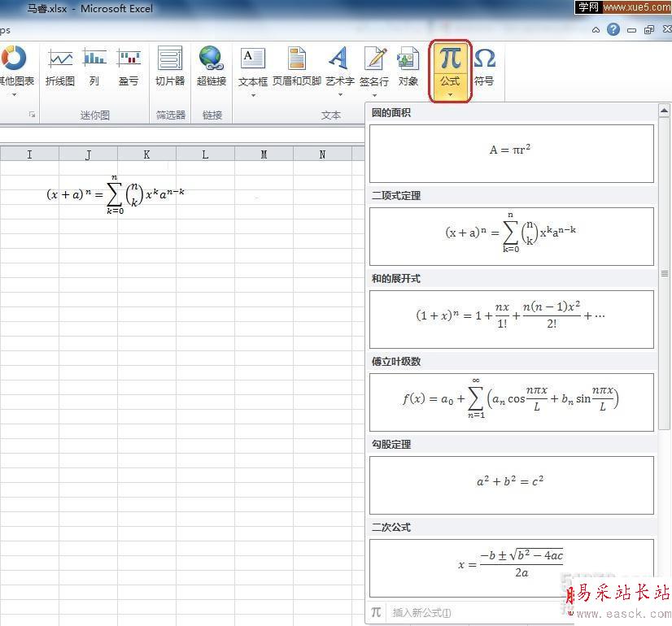Insert an Object (对象)
This screenshot has height=626, width=672.
[408, 67]
